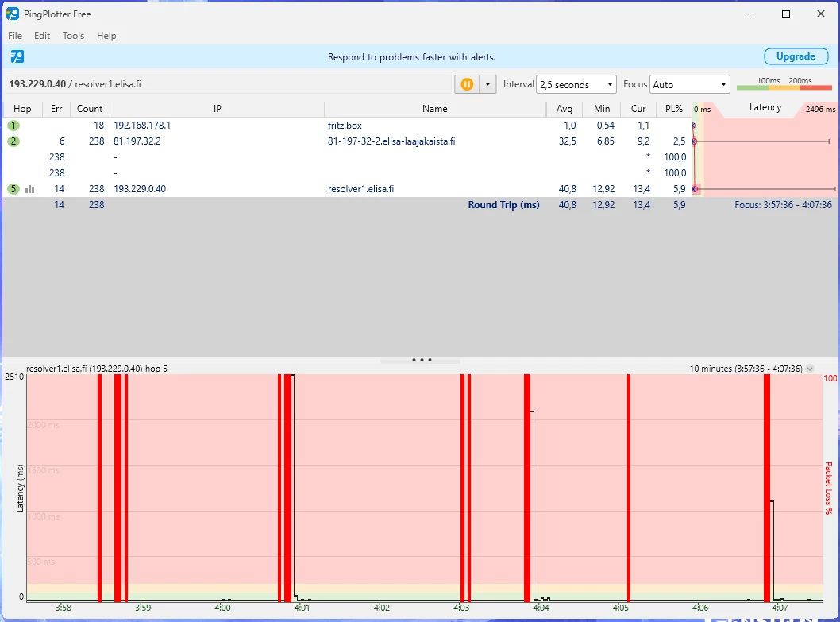Click the Cur column header

[638, 109]
